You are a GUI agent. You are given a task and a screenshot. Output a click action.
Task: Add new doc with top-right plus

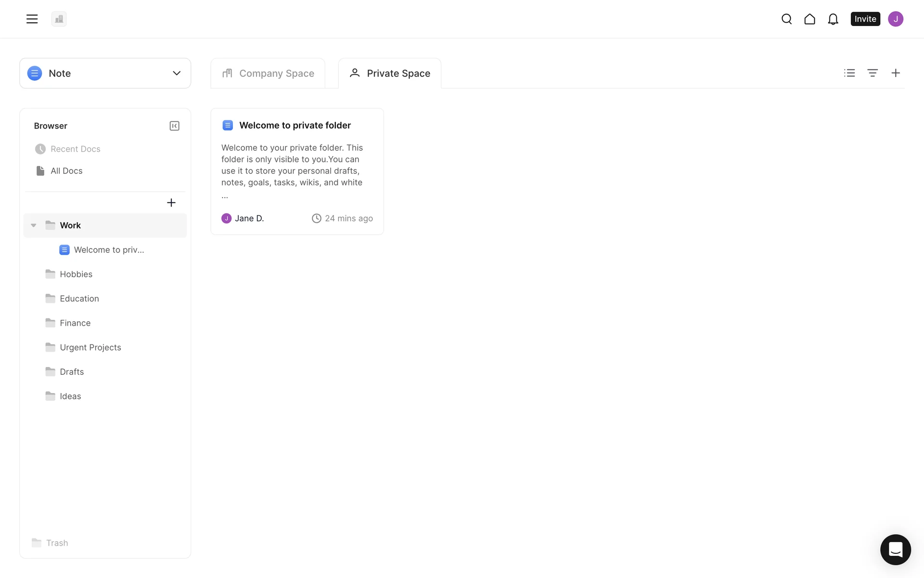tap(895, 73)
